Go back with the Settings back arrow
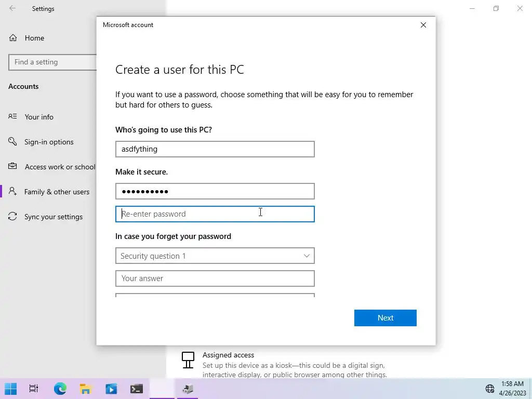This screenshot has width=532, height=399. (x=12, y=8)
